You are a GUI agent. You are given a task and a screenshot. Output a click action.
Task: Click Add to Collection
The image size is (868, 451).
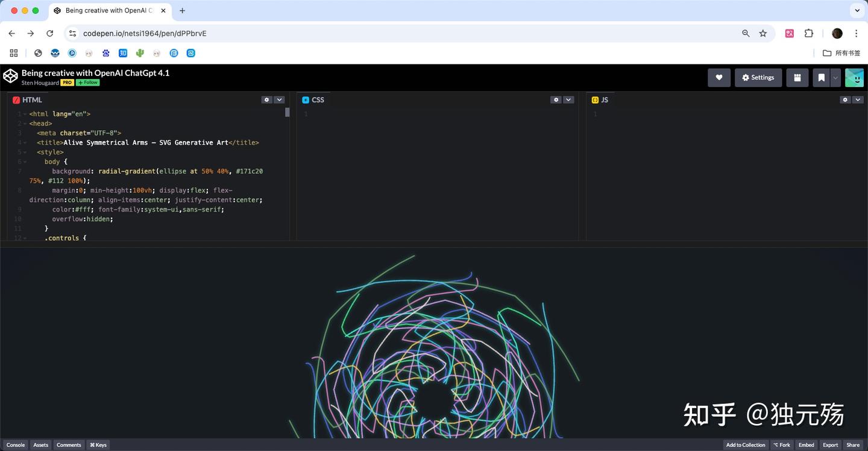746,445
